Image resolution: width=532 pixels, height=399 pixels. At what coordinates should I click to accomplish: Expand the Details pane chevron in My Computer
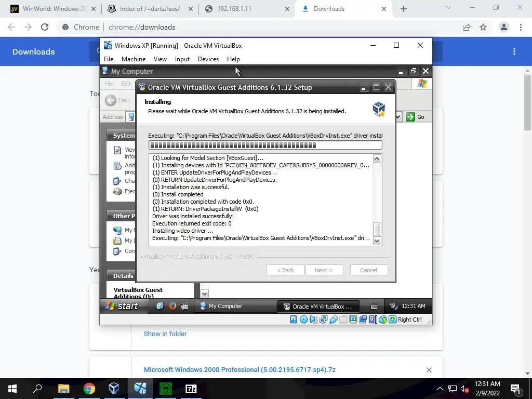point(204,294)
